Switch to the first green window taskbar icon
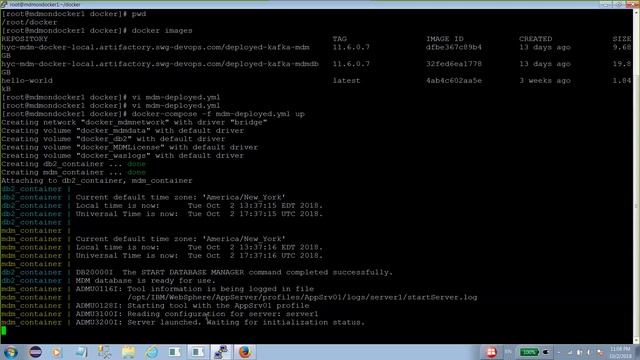Viewport: 640px width, 360px height. point(175,352)
